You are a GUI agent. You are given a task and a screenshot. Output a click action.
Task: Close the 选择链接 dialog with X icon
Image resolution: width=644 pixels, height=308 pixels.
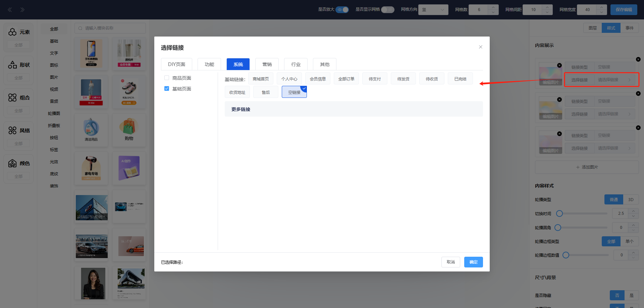coord(480,47)
